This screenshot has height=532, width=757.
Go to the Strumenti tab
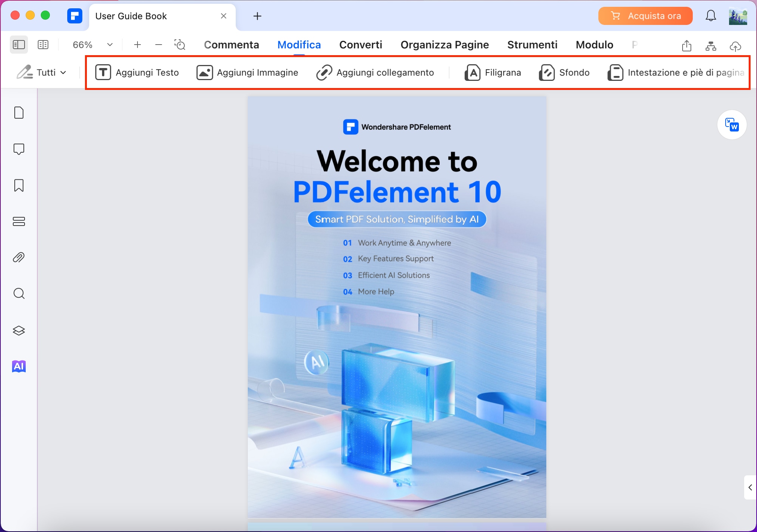(x=532, y=45)
